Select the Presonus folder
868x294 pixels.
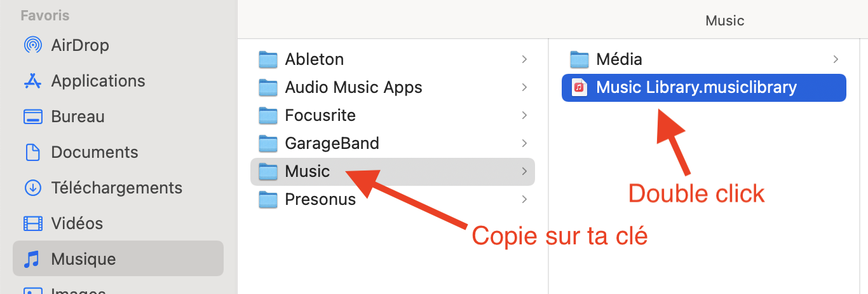(x=320, y=199)
